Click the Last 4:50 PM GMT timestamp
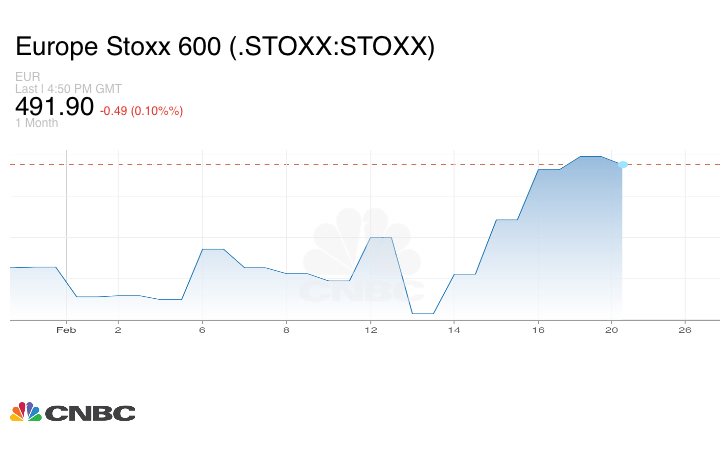Image resolution: width=720 pixels, height=450 pixels. coord(68,90)
